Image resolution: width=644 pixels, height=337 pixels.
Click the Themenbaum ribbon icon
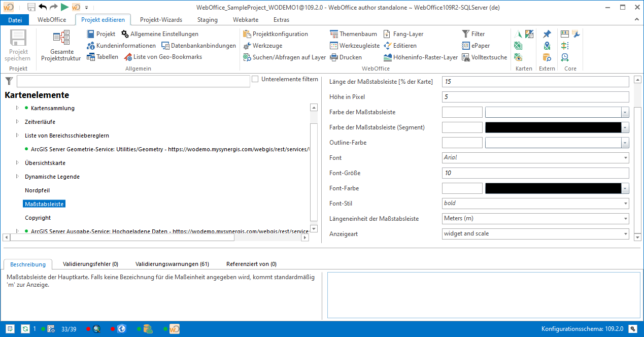pyautogui.click(x=334, y=34)
